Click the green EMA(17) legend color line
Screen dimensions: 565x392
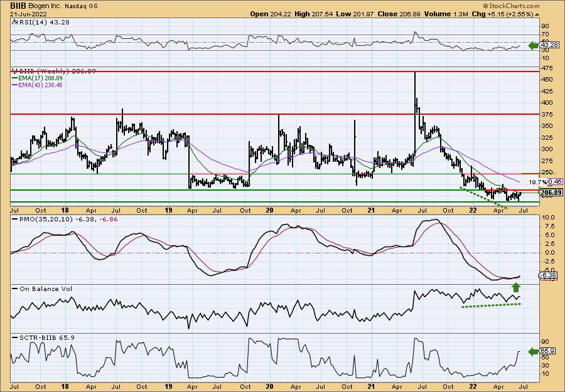(14, 78)
